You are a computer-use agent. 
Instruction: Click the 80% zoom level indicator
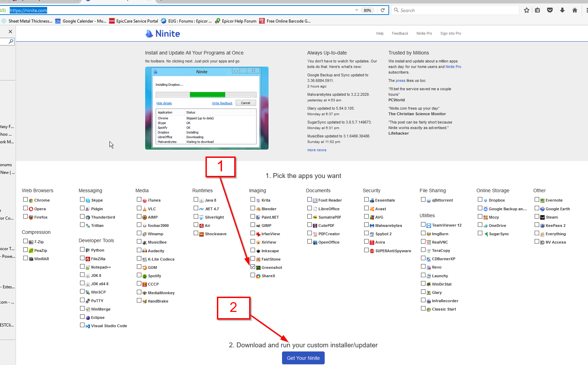368,10
